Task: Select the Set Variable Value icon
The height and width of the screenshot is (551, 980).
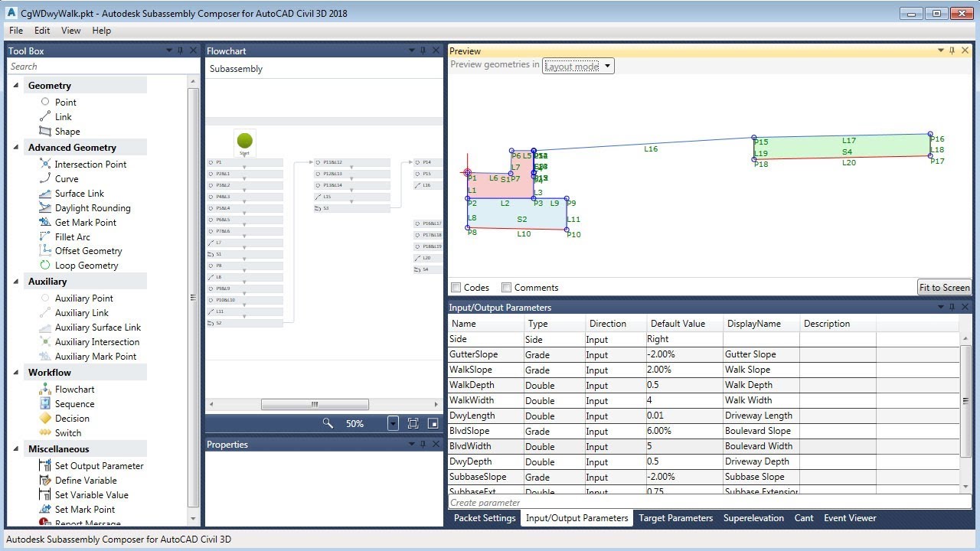Action: point(45,494)
